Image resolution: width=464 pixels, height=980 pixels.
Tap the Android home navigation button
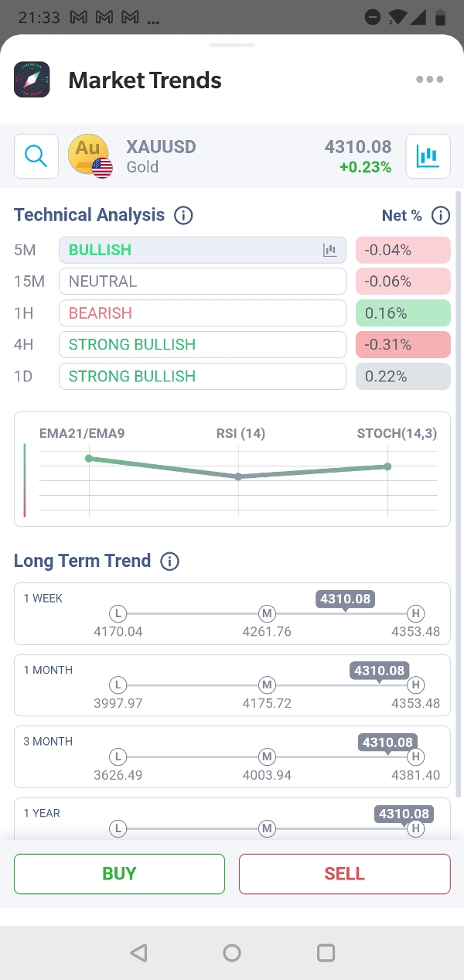232,953
